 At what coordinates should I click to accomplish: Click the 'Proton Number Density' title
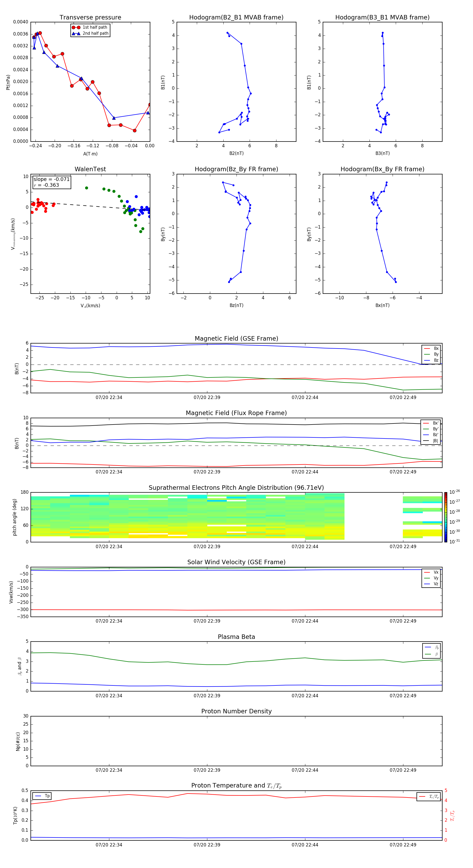[236, 711]
